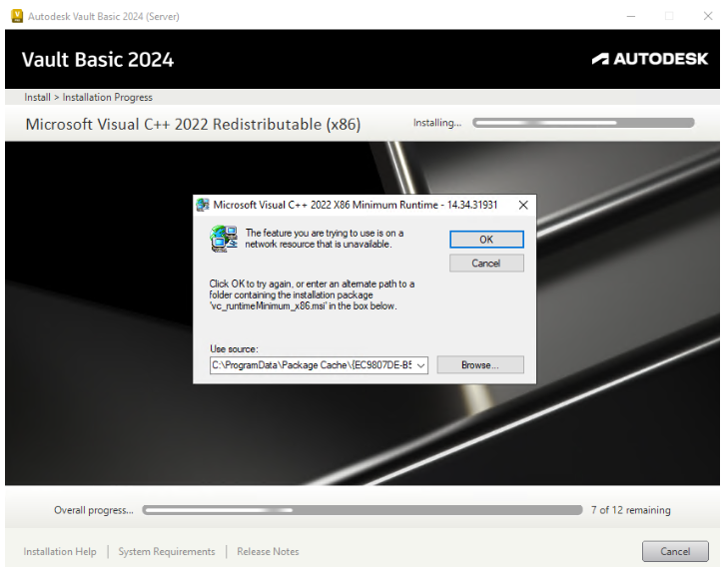Click the Vault Basic 2024 heading
Viewport: 728px width, 567px height.
[98, 60]
